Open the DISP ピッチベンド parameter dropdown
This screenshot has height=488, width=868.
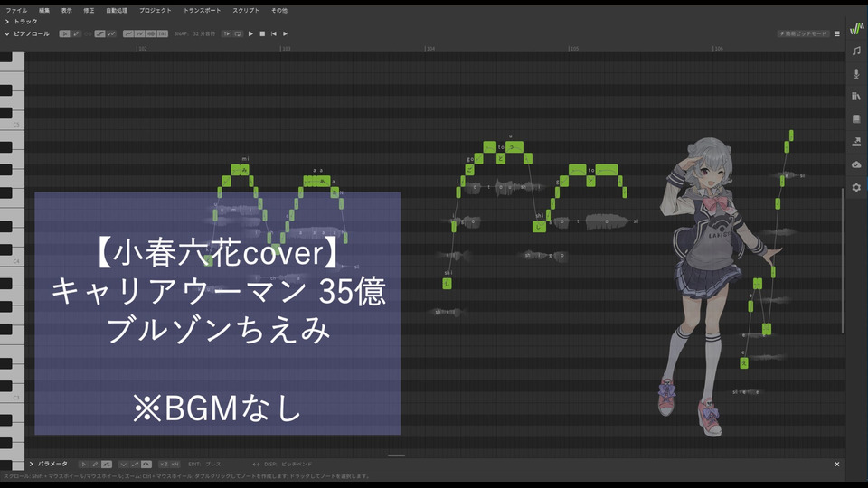click(x=288, y=465)
